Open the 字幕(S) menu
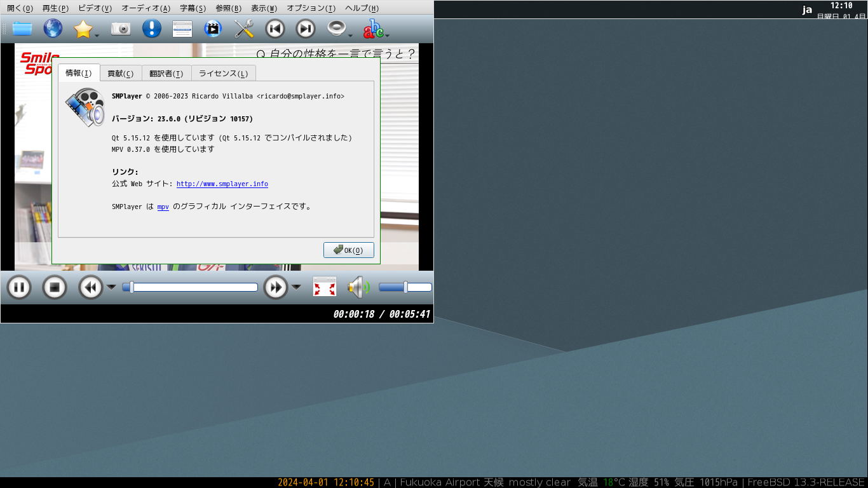The image size is (868, 488). [193, 8]
